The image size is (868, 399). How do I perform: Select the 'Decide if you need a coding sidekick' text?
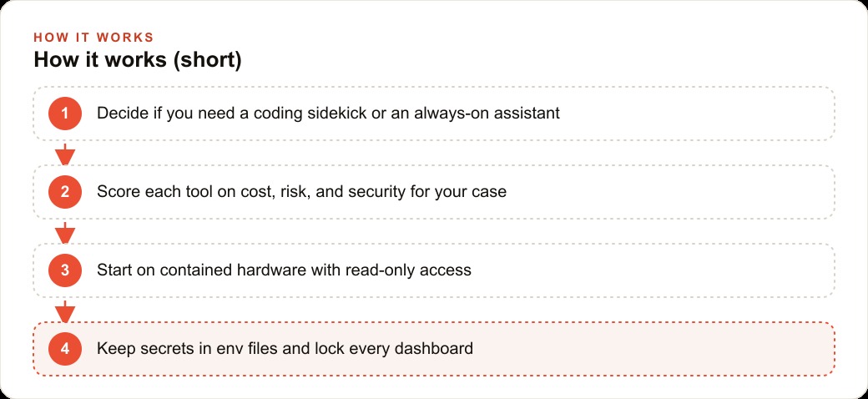click(232, 114)
